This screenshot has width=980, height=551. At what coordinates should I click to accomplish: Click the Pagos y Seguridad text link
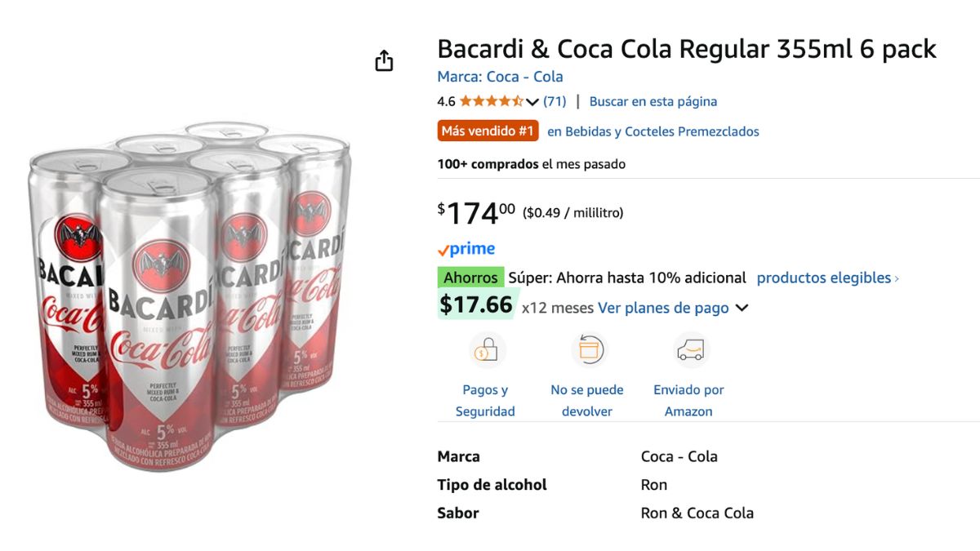pyautogui.click(x=485, y=401)
